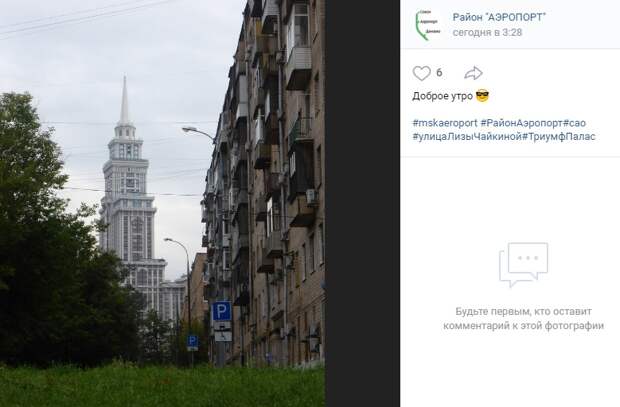This screenshot has height=407, width=620.
Task: Click the heart like icon
Action: tap(421, 73)
